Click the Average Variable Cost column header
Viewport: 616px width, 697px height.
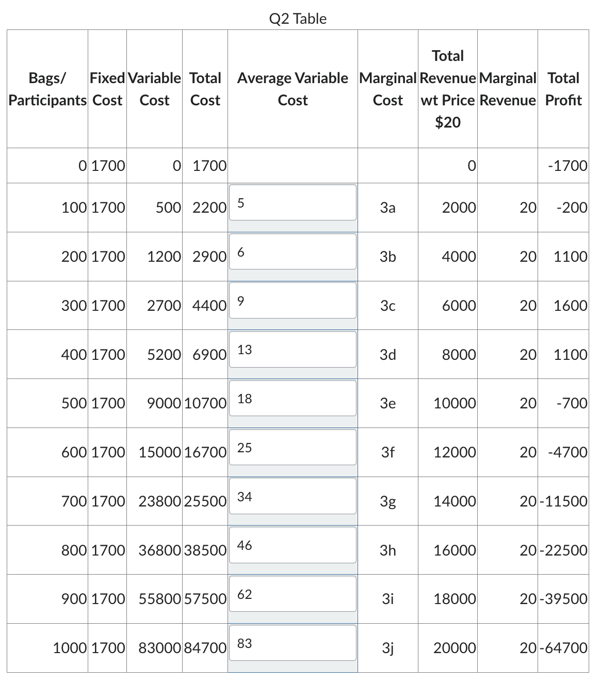point(293,89)
